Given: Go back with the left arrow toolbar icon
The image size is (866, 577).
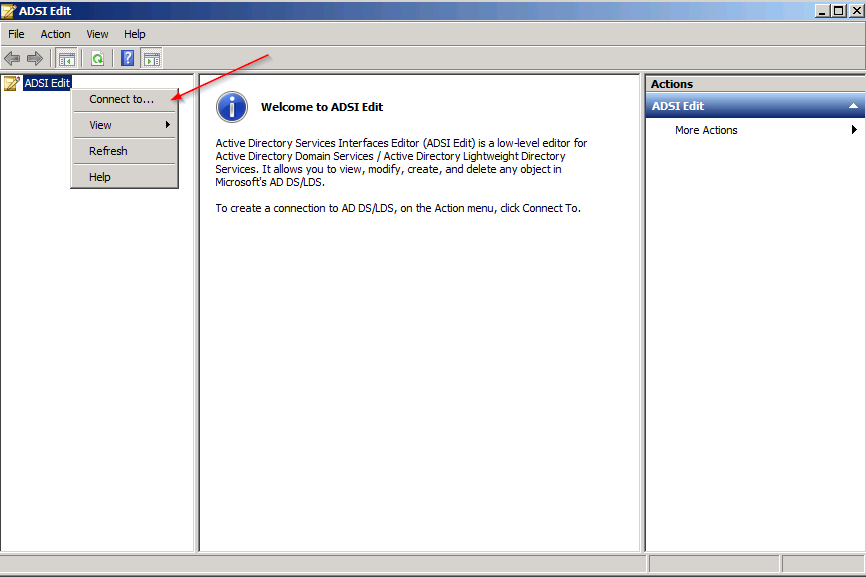Looking at the screenshot, I should pos(12,58).
